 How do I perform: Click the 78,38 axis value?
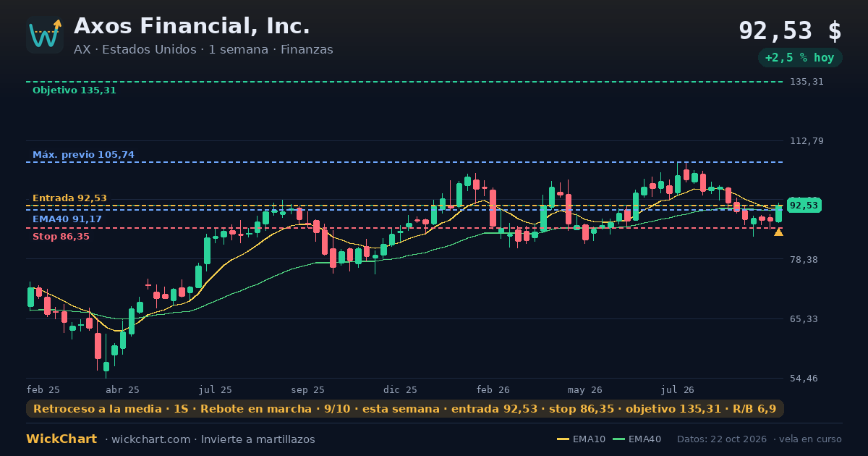click(804, 259)
